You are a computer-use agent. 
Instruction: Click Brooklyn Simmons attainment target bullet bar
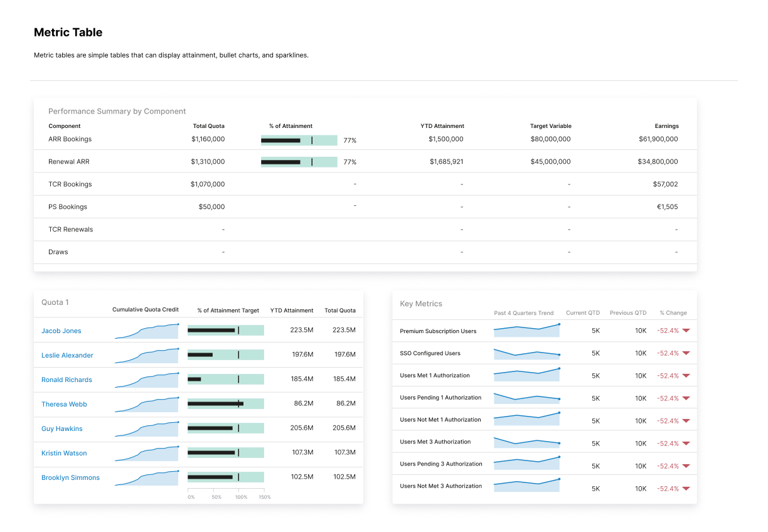[x=226, y=477]
